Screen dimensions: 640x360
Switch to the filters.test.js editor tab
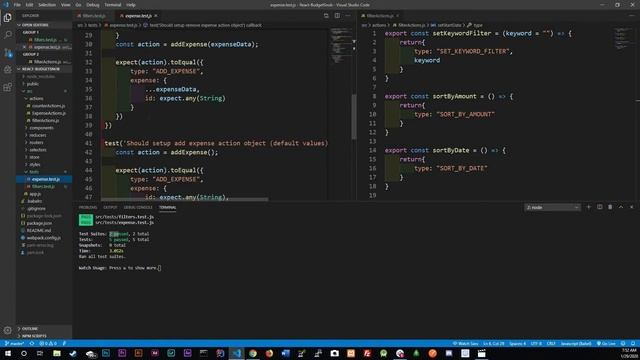point(94,16)
